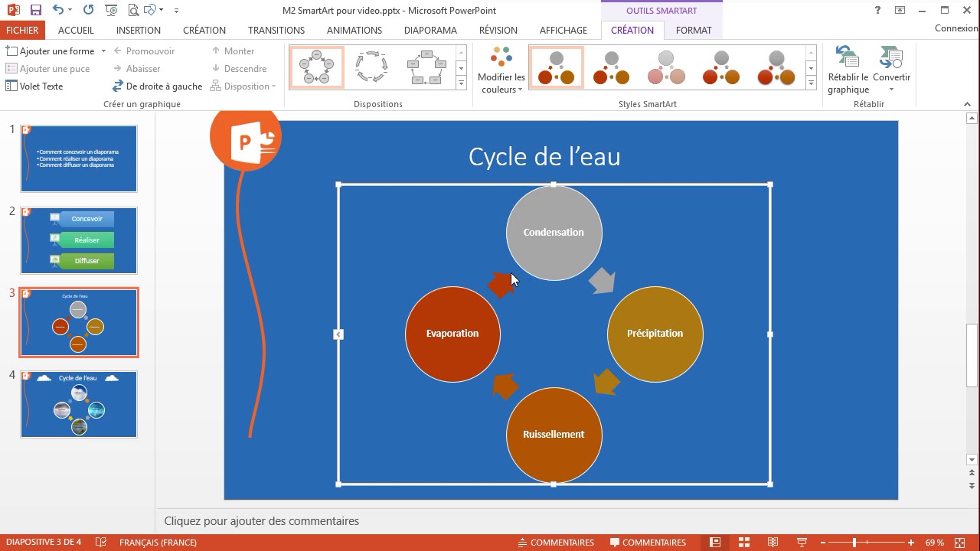Toggle the Volet Texte pane
980x551 pixels.
[34, 86]
